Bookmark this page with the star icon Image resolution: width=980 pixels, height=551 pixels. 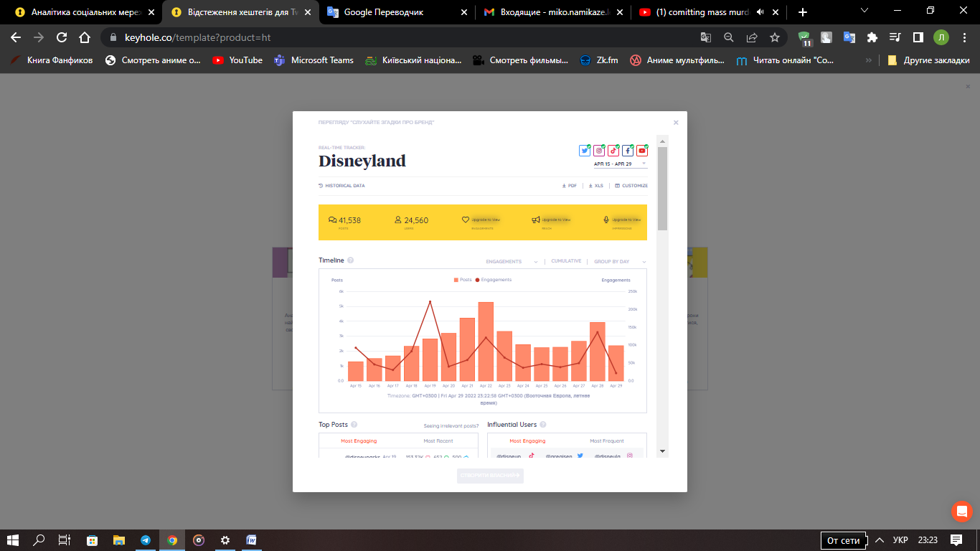[775, 37]
